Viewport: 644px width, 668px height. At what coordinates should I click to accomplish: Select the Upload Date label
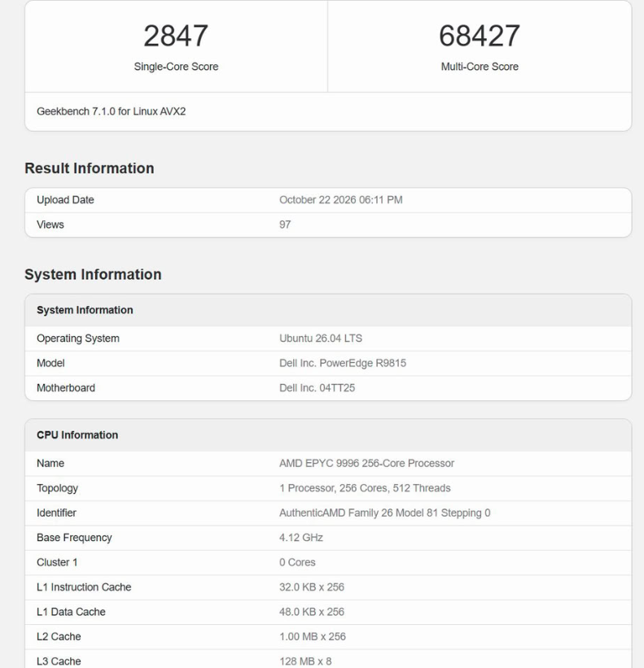coord(65,200)
